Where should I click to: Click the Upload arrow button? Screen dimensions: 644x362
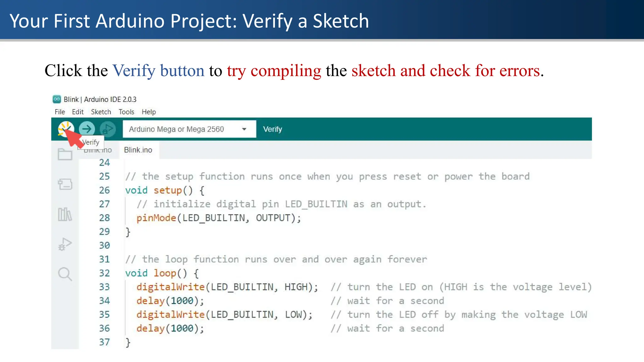(x=87, y=129)
